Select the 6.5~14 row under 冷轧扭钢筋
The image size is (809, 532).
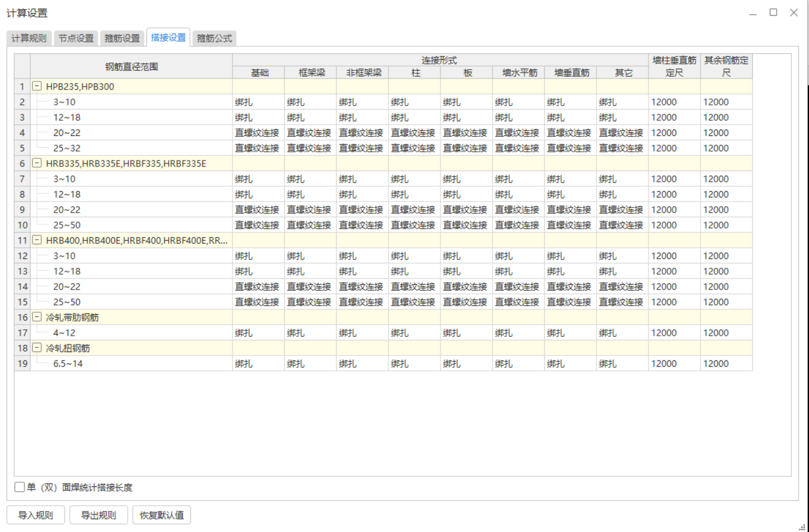click(131, 363)
